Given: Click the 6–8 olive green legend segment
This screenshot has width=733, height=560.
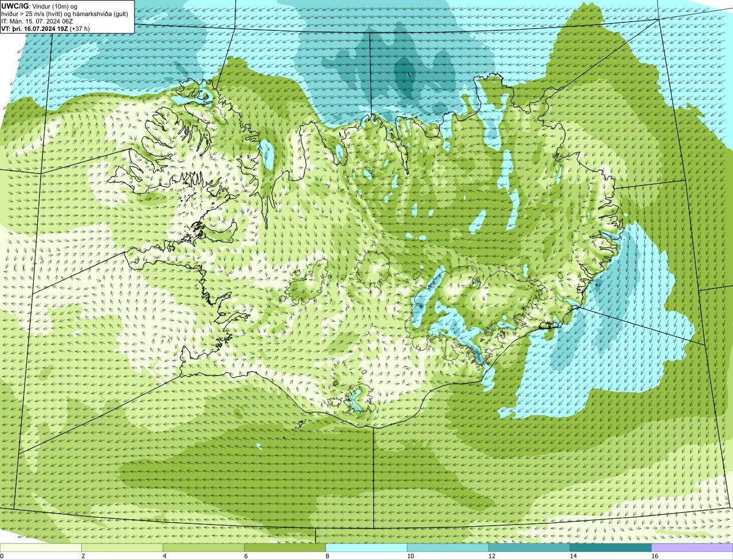Looking at the screenshot, I should 285,548.
